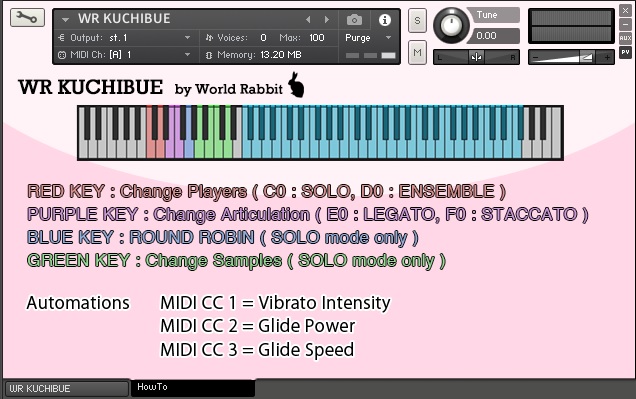Switch to the WR KUCHIBUE tab
Image resolution: width=636 pixels, height=399 pixels.
tap(66, 388)
